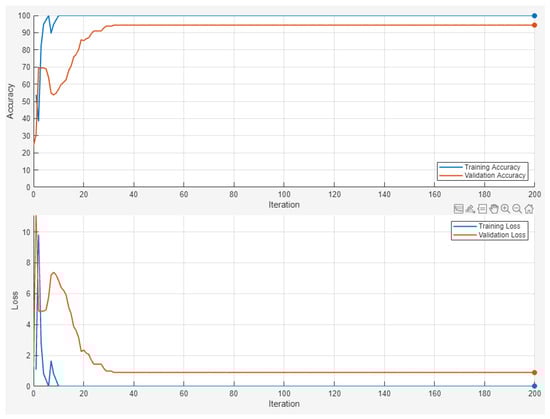The height and width of the screenshot is (419, 550).
Task: Select the Accuracy y-axis label
Action: pyautogui.click(x=10, y=101)
